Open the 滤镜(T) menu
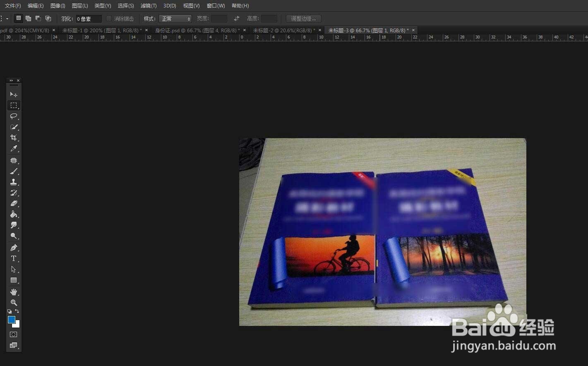 149,6
